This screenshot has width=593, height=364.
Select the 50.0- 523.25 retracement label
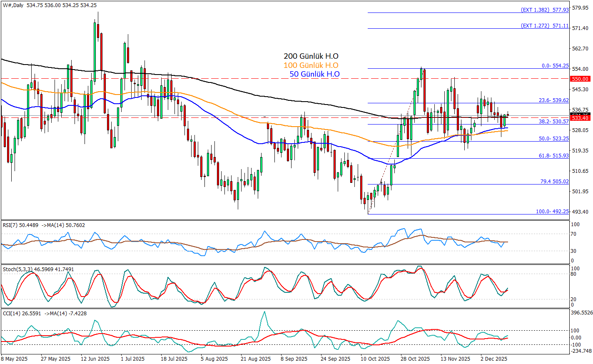553,138
